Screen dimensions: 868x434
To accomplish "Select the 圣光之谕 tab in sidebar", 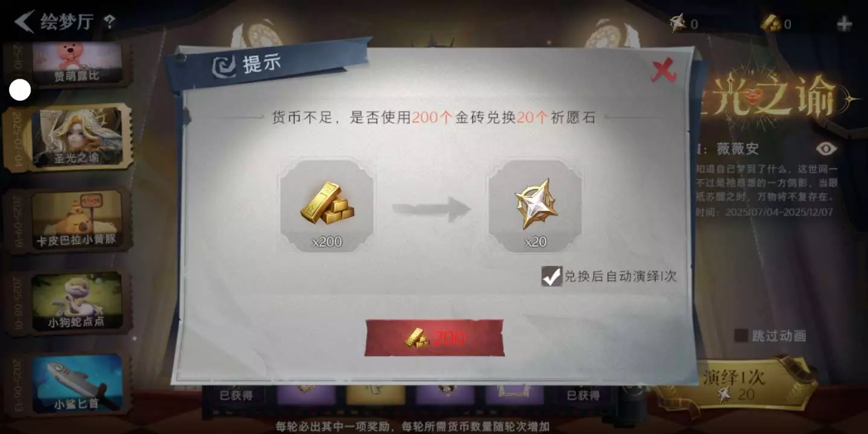I will [77, 137].
